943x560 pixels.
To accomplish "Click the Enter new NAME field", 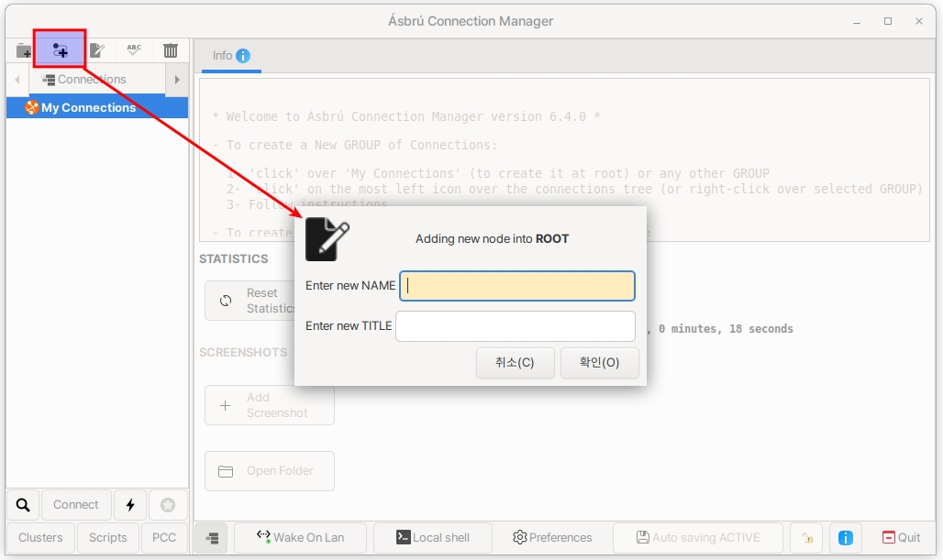I will (517, 286).
